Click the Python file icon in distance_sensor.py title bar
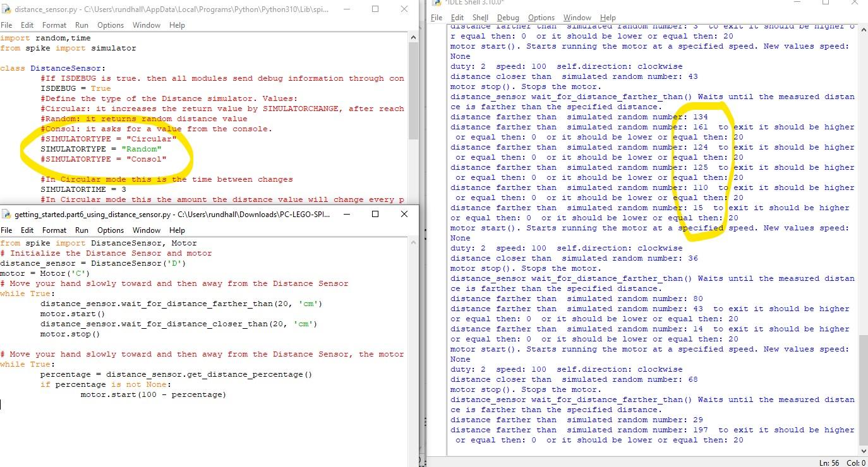 [6, 9]
